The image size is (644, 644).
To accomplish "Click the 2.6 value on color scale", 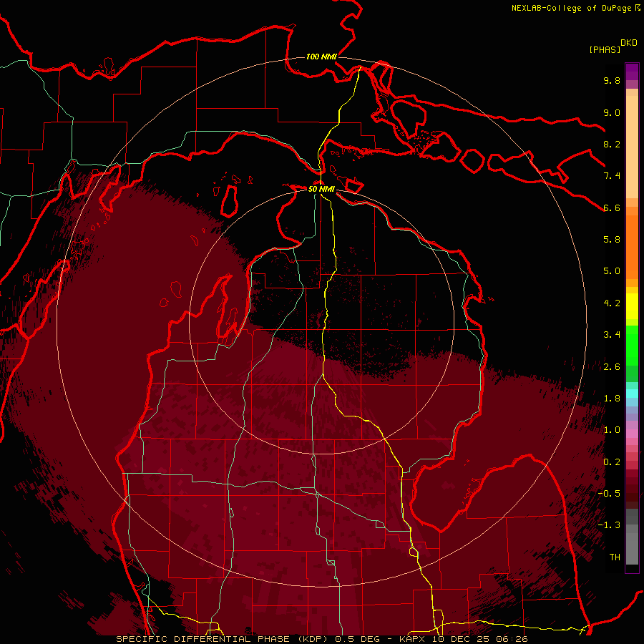I will pyautogui.click(x=612, y=367).
